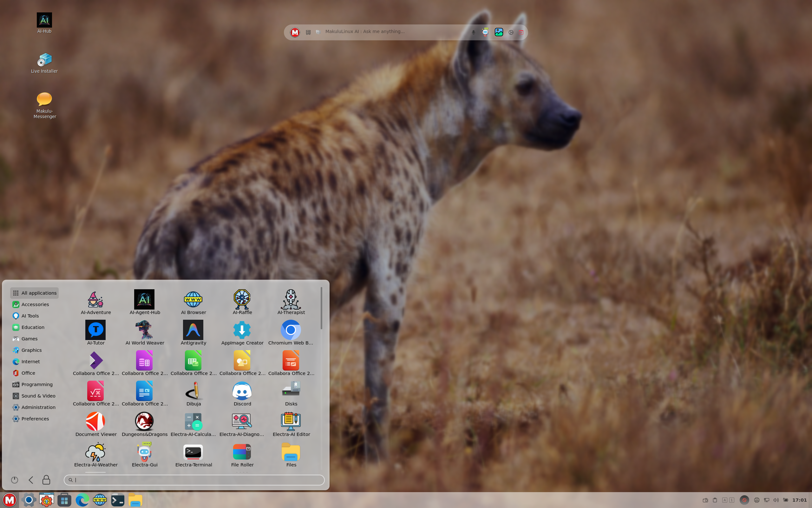This screenshot has width=812, height=508.
Task: Launch Electra-Gui robot app
Action: (x=145, y=455)
